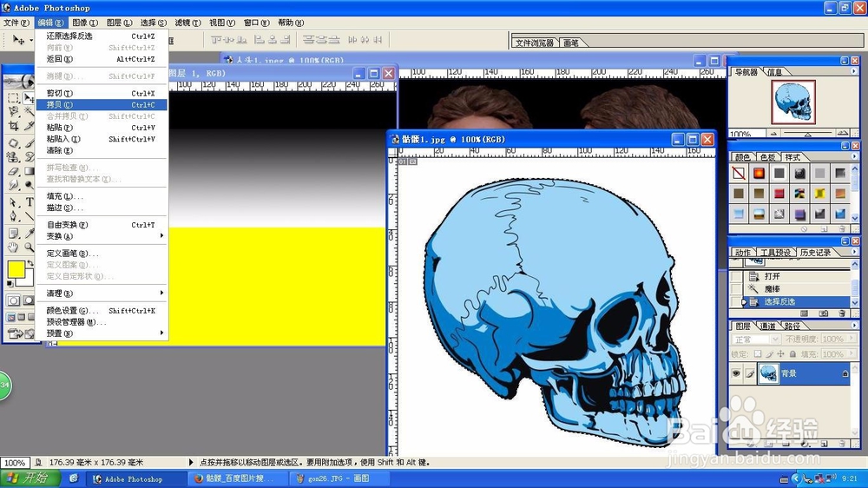Switch to Quick Mask mode
Viewport: 868px width, 488px height.
pos(28,300)
